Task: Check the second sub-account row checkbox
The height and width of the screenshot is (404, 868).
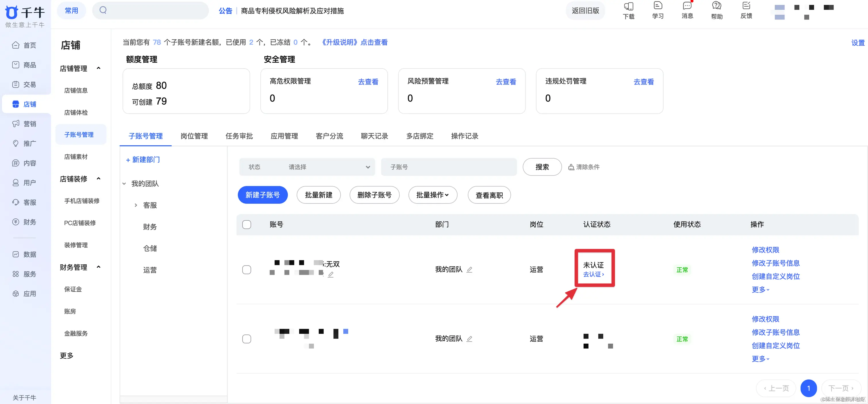Action: (x=247, y=339)
